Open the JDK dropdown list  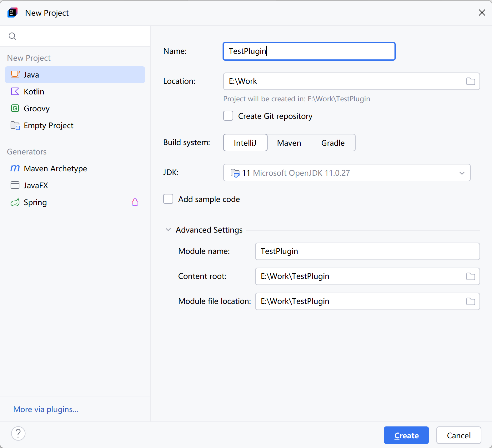[461, 173]
